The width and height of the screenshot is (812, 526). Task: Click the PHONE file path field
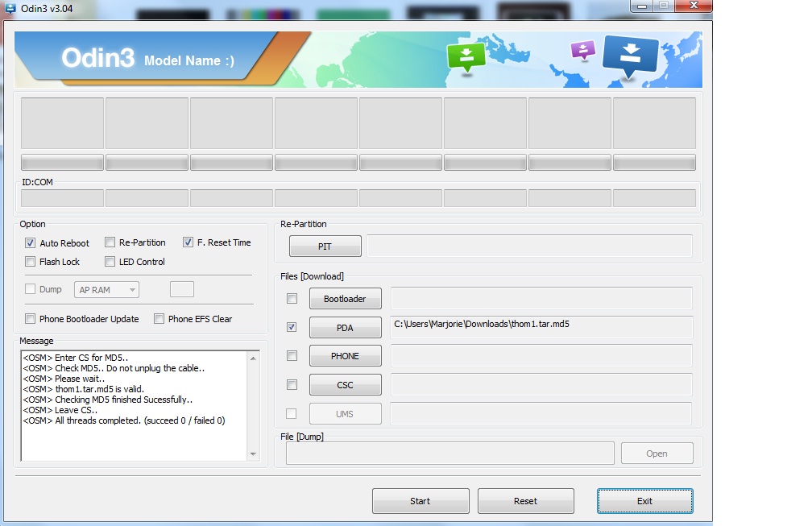coord(541,356)
